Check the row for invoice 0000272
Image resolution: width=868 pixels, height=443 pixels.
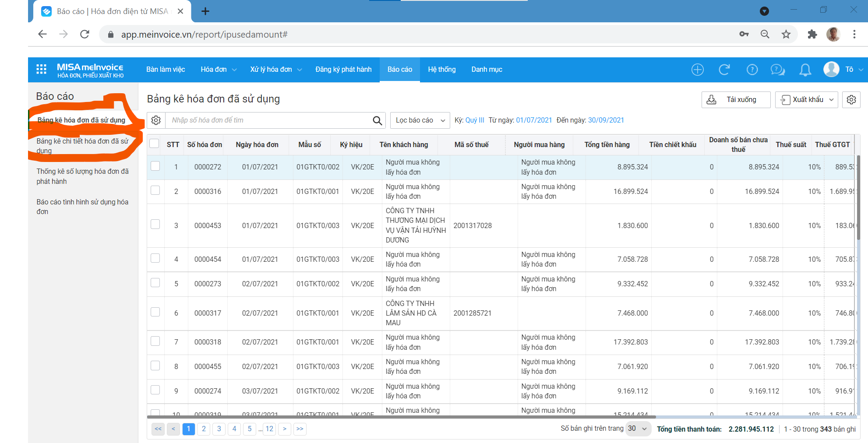coord(155,166)
